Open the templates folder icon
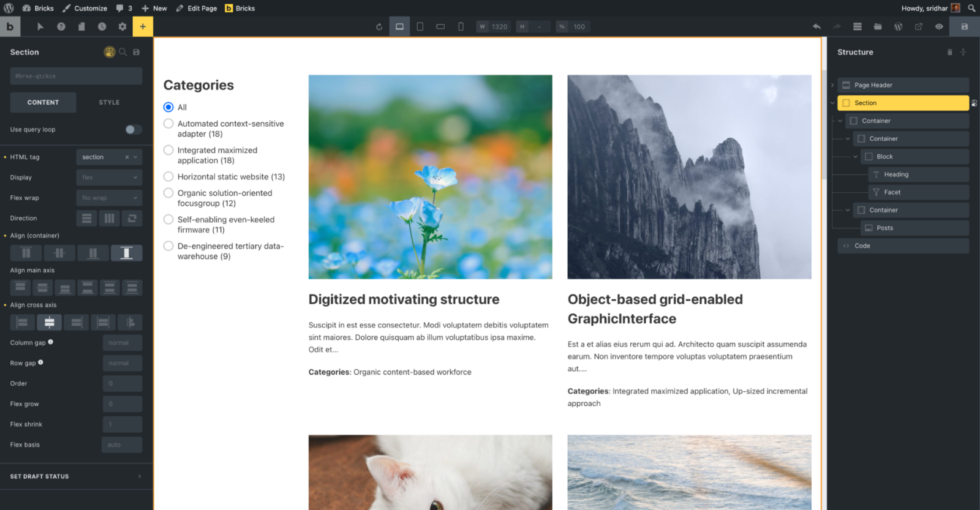980x510 pixels. point(878,26)
